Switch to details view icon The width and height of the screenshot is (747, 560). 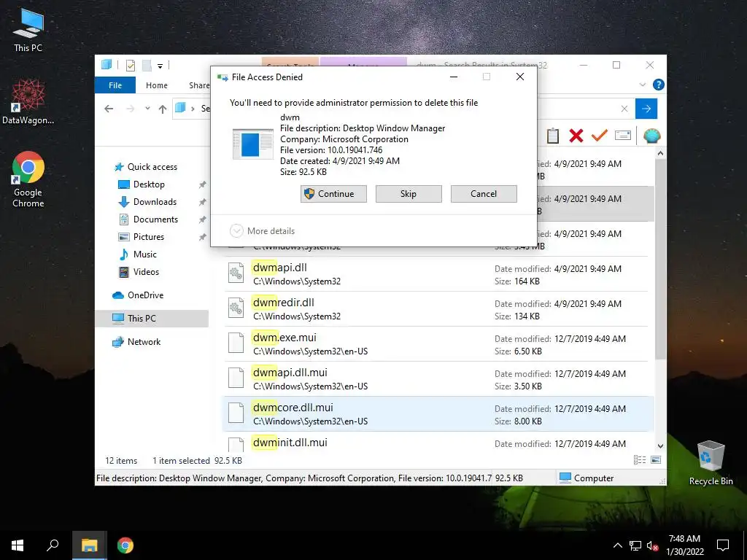point(640,460)
